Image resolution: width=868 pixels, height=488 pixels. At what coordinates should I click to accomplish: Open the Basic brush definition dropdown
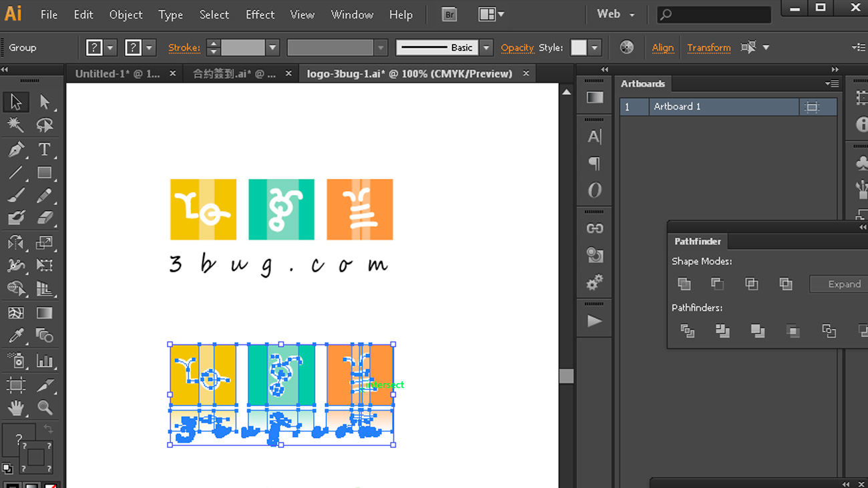486,47
